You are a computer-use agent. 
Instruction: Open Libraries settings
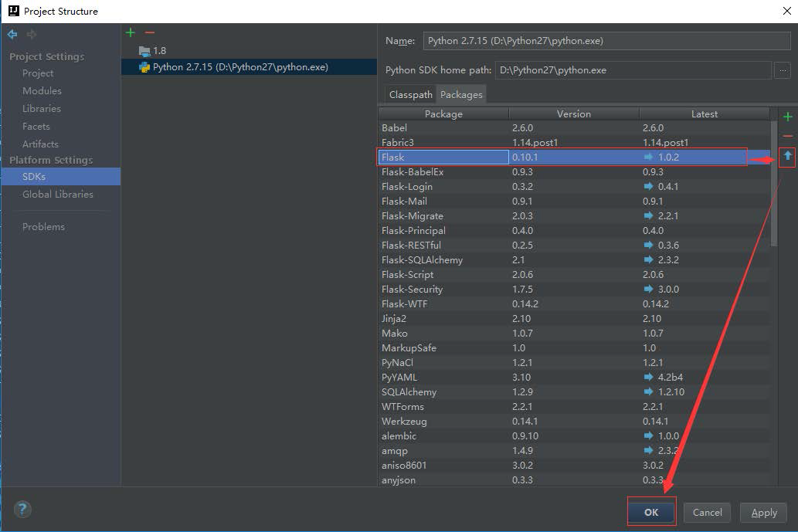click(x=41, y=108)
